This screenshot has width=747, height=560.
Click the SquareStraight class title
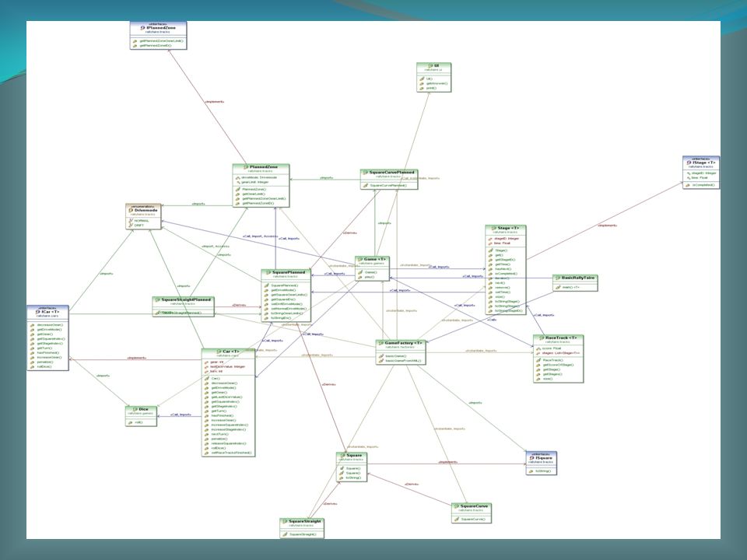click(x=305, y=521)
